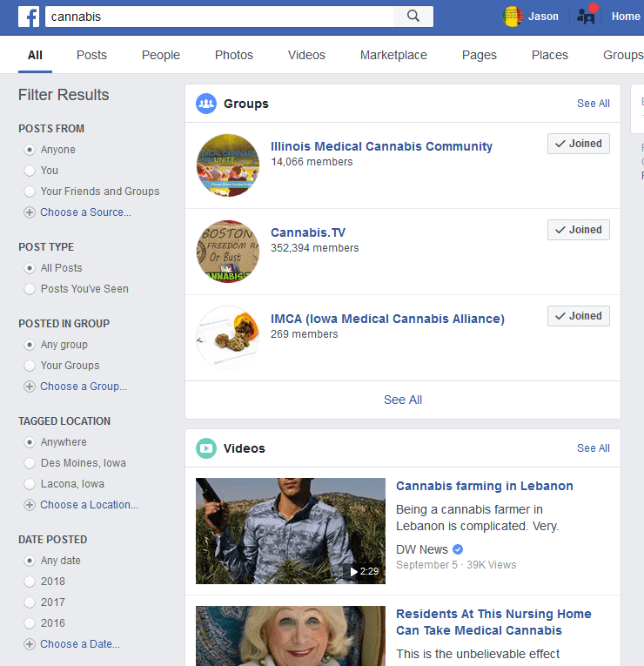Select Anywhere location radio button
This screenshot has height=666, width=644.
[30, 442]
